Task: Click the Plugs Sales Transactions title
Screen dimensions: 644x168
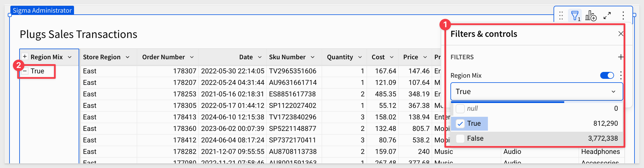Action: pyautogui.click(x=78, y=34)
